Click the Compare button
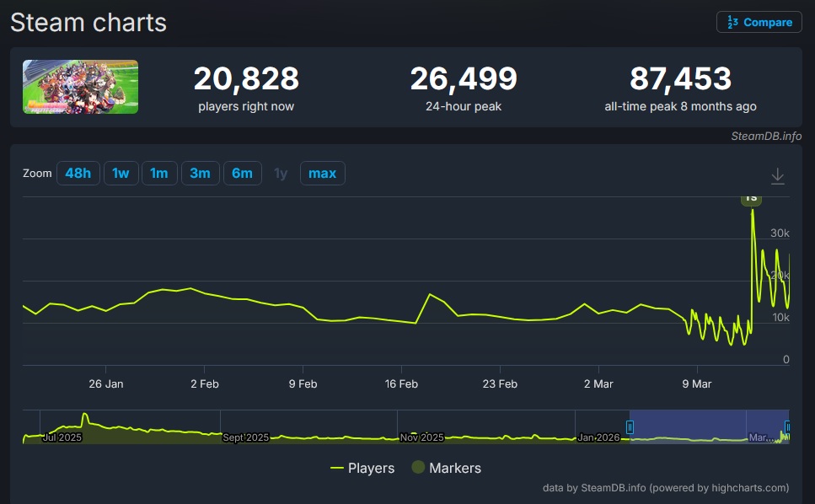 [759, 23]
